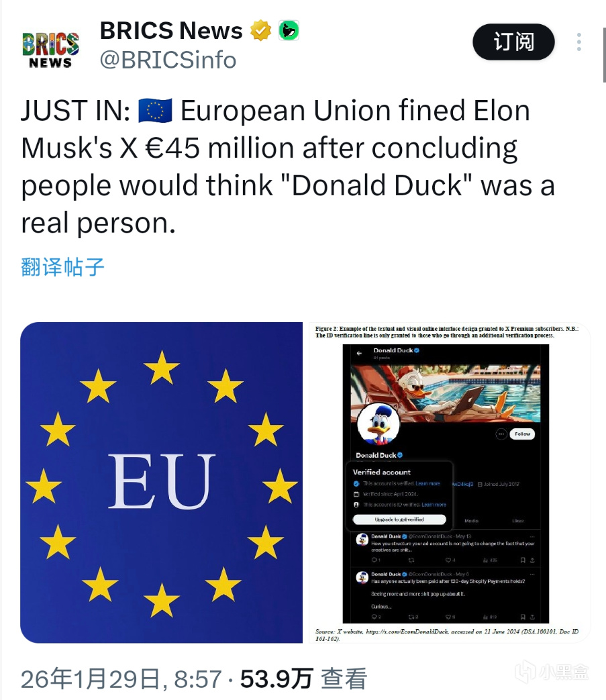The width and height of the screenshot is (606, 700).
Task: Click the back arrow in the Donald Duck screenshot
Action: tap(359, 353)
